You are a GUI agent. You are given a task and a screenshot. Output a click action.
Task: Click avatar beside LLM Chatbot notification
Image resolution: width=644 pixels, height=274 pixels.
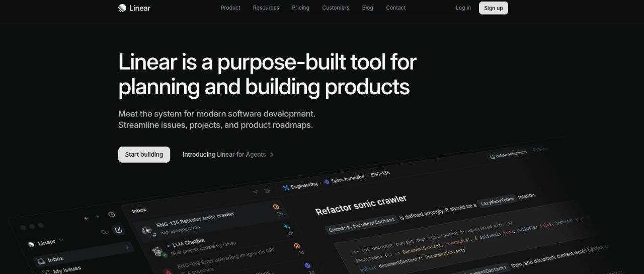[x=157, y=252]
